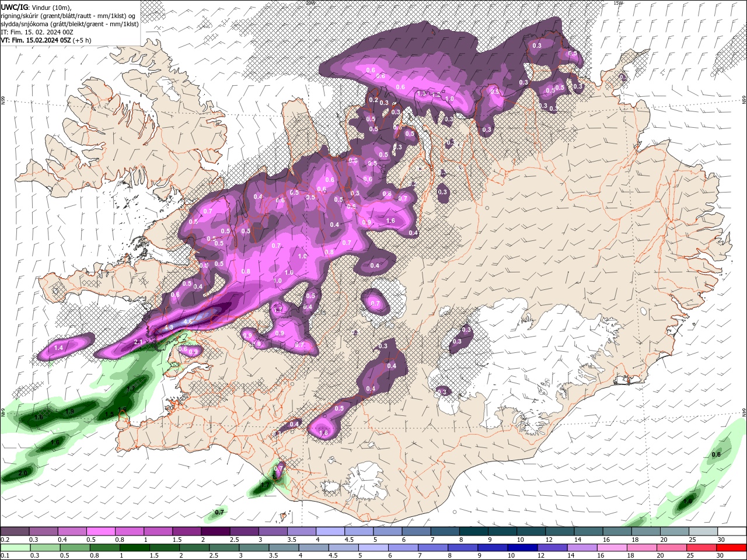Click the darkest purple swatch between 2 and 2.5

pyautogui.click(x=215, y=531)
